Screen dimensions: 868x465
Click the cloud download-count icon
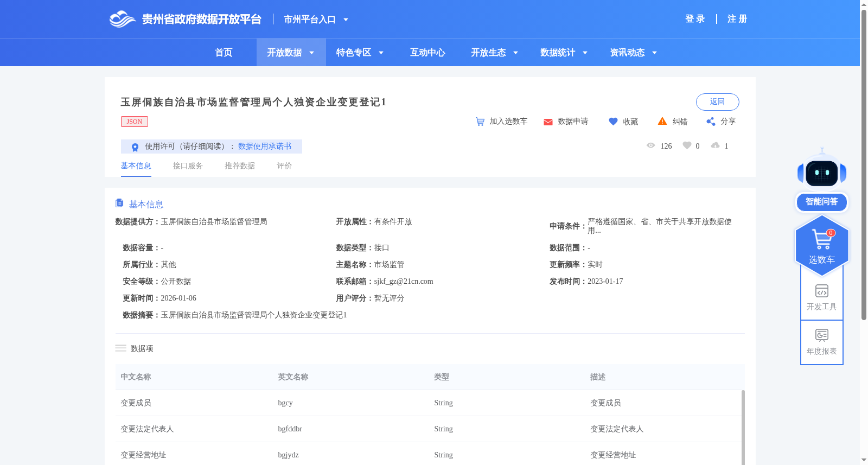point(715,145)
